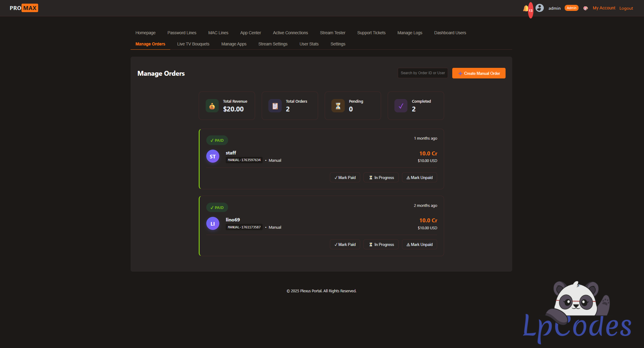This screenshot has width=644, height=348.
Task: Click the LI avatar for lino69 order
Action: point(213,224)
